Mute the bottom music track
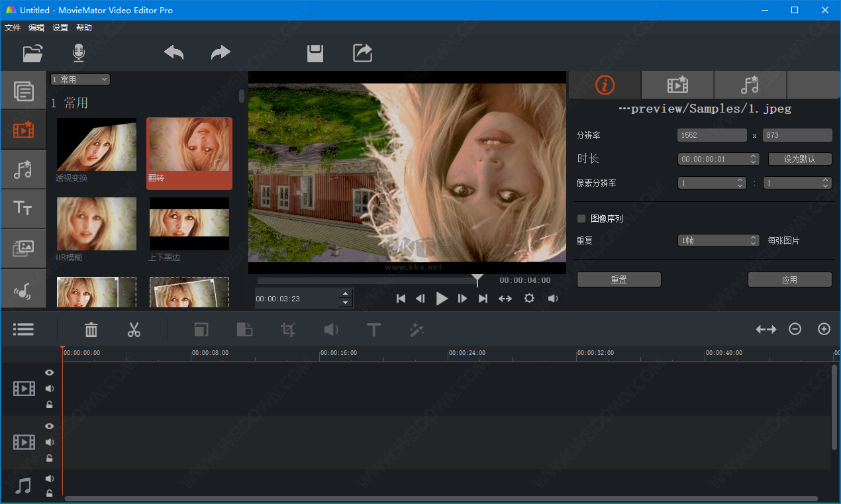Viewport: 841px width, 504px height. point(49,478)
